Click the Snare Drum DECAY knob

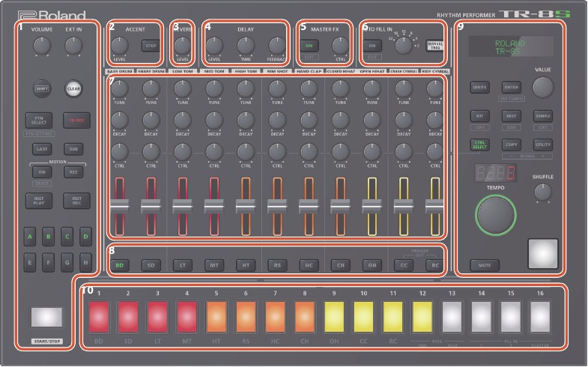click(151, 121)
